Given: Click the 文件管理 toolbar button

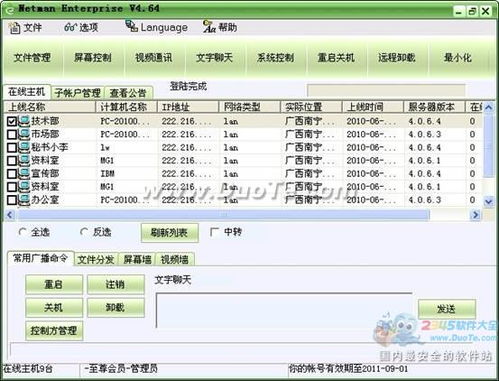Looking at the screenshot, I should click(x=32, y=58).
